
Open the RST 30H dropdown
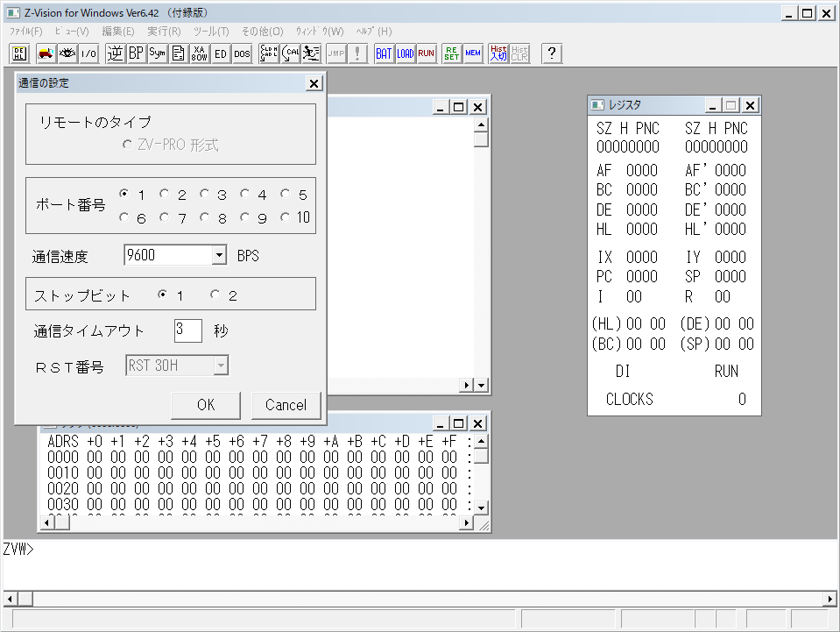point(221,366)
